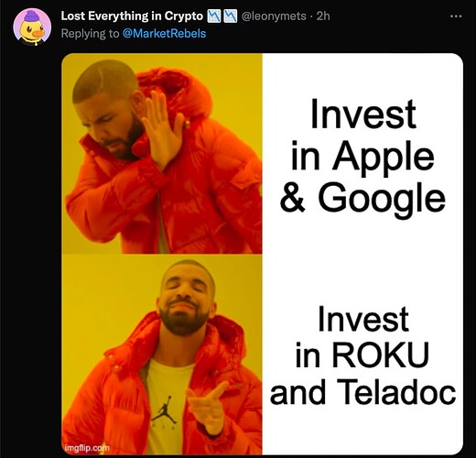Click the word Google in the meme
The width and height of the screenshot is (476, 458).
382,199
